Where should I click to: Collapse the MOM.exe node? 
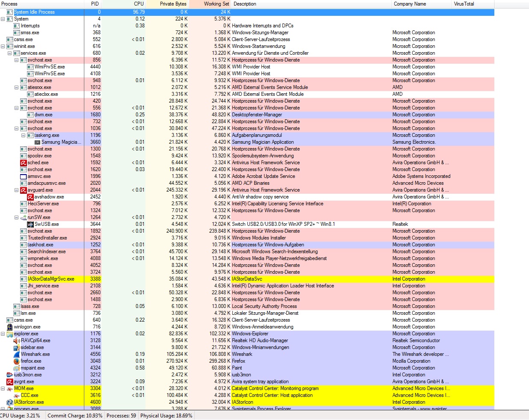pyautogui.click(x=3, y=388)
